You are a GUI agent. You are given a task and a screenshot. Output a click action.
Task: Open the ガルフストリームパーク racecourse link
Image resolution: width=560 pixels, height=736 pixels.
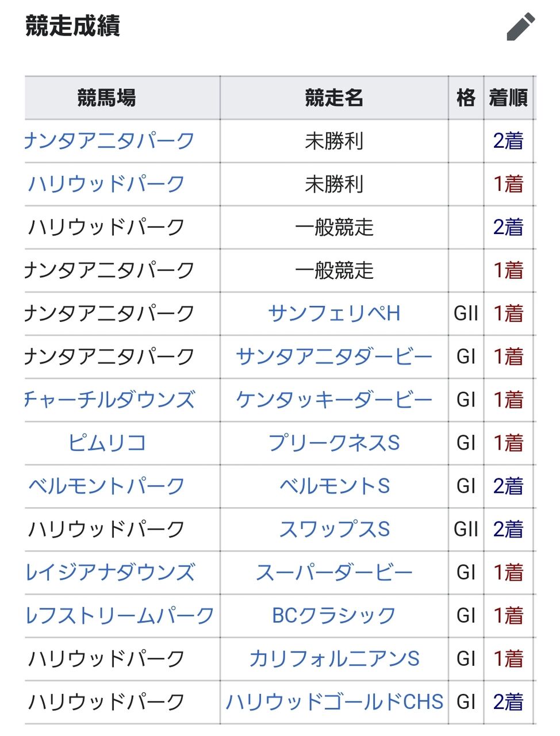coord(120,615)
